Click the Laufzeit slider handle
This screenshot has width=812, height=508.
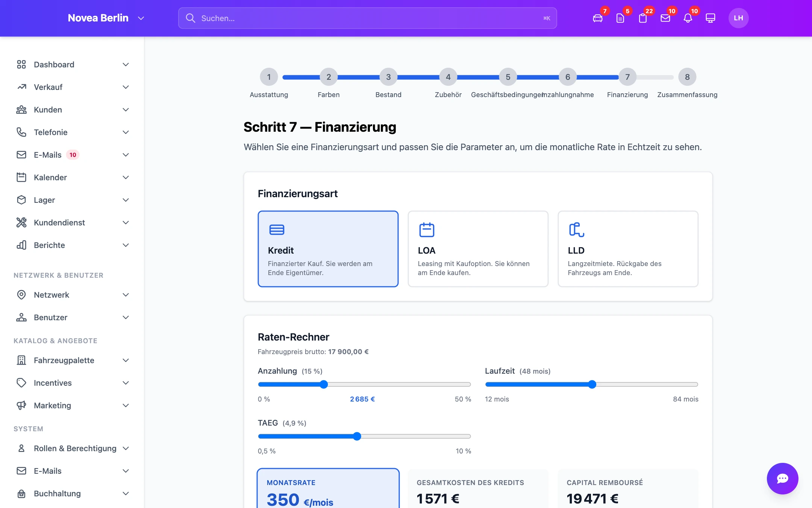click(x=592, y=384)
